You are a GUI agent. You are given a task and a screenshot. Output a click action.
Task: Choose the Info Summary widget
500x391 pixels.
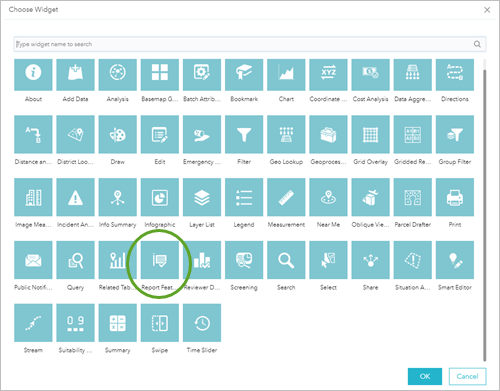coord(117,197)
